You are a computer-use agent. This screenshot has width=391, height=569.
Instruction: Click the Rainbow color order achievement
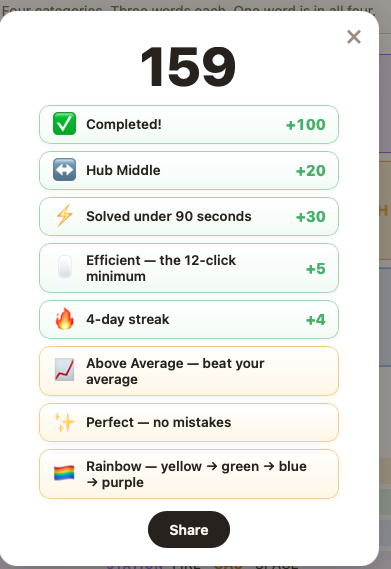click(189, 474)
